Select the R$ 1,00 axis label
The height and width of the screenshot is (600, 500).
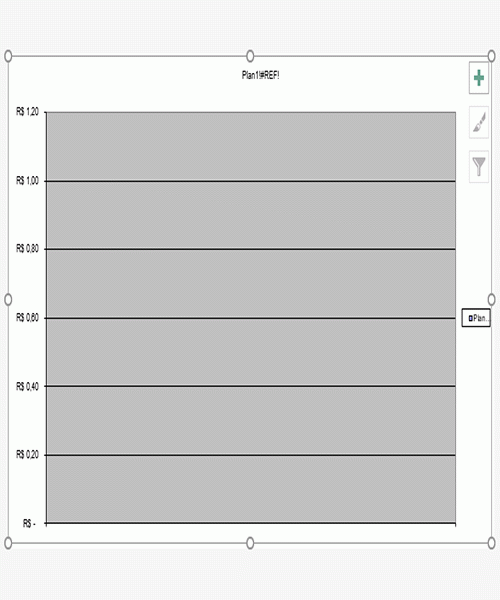tap(27, 181)
